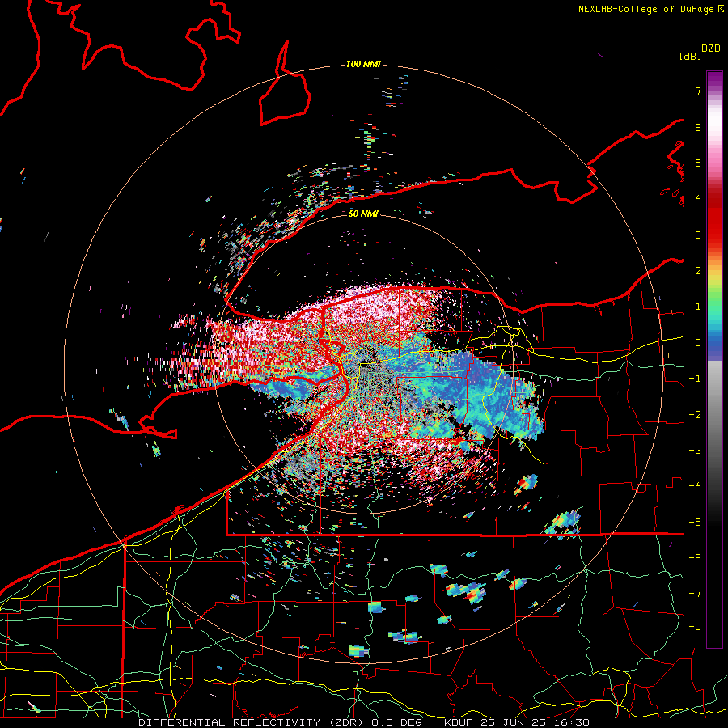Click the ZDR color scale bar
This screenshot has height=728, width=728.
tap(714, 359)
